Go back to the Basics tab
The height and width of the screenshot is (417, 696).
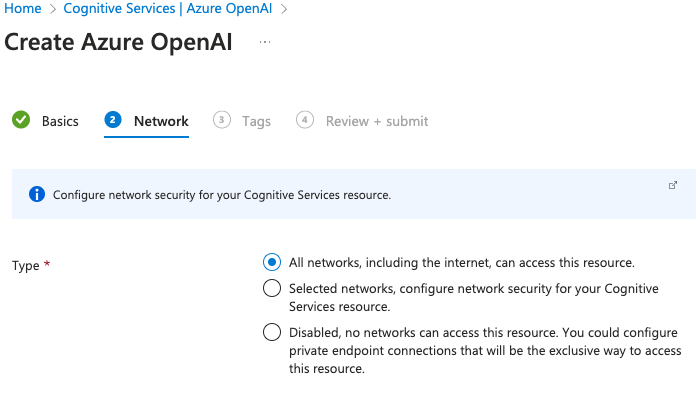[59, 121]
